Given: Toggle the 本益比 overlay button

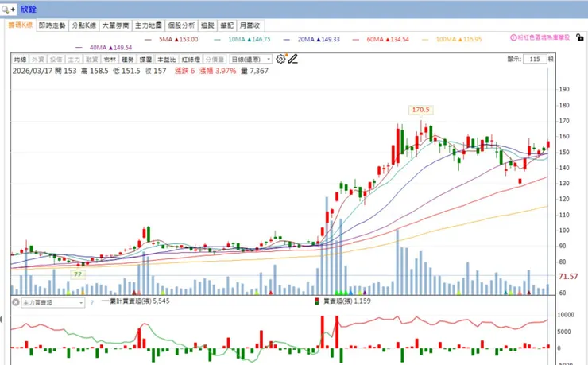Looking at the screenshot, I should click(x=167, y=60).
